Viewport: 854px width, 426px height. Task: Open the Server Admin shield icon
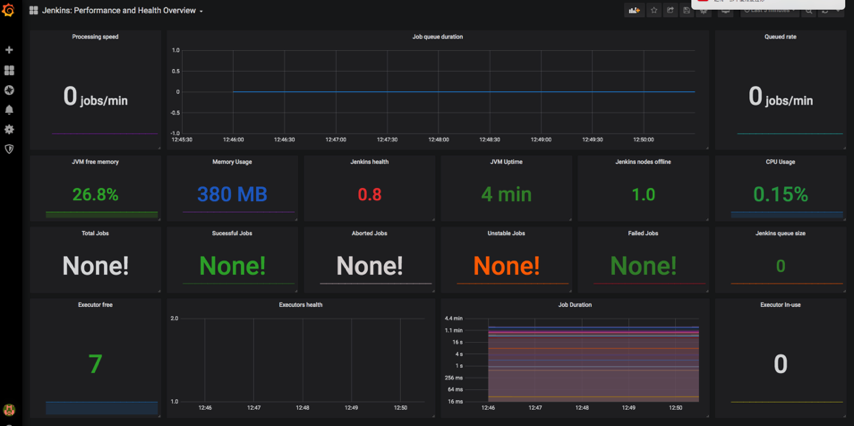click(x=9, y=149)
